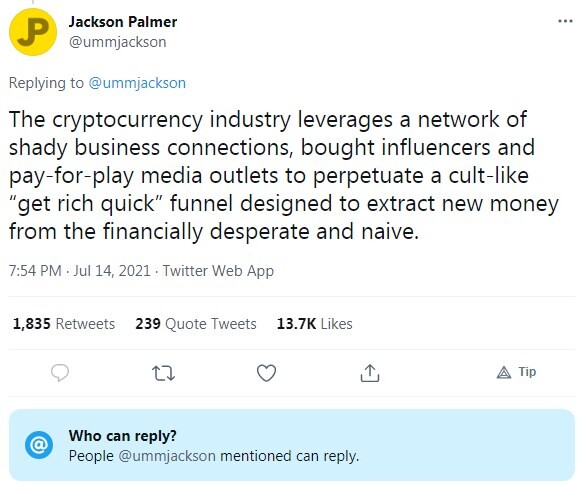Click the reply speech bubble icon
This screenshot has height=486, width=585.
(x=60, y=373)
